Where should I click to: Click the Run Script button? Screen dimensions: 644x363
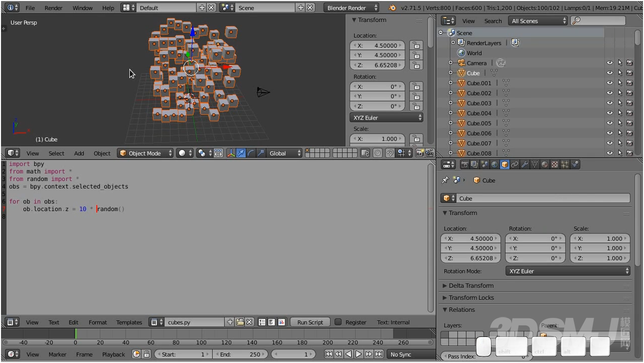pos(310,322)
